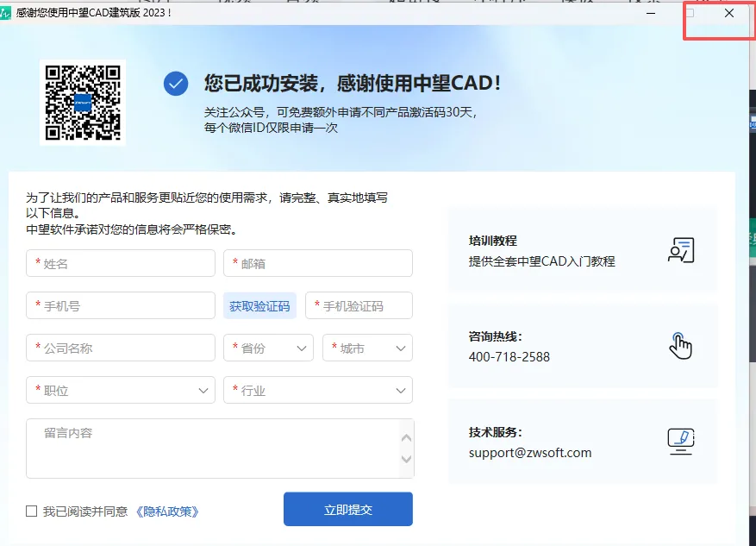
Task: Expand the 省份 province dropdown
Action: 269,348
